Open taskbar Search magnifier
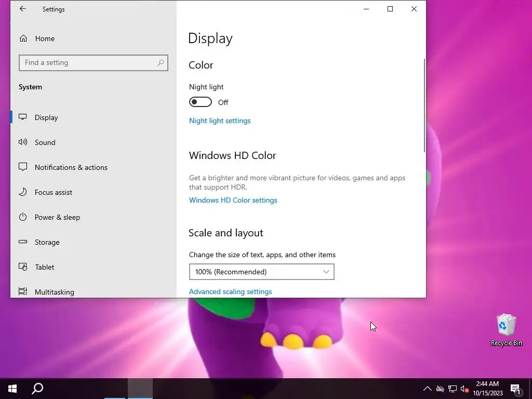The width and height of the screenshot is (532, 399). pos(37,389)
